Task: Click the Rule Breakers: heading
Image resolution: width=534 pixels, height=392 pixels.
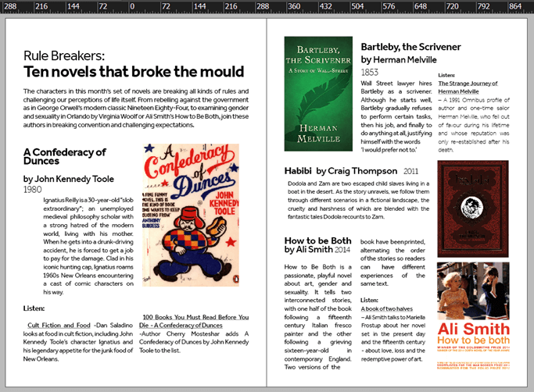Action: point(64,55)
